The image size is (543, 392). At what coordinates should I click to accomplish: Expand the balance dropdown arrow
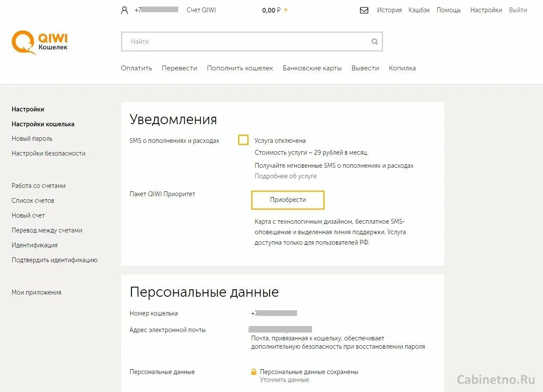tap(286, 10)
